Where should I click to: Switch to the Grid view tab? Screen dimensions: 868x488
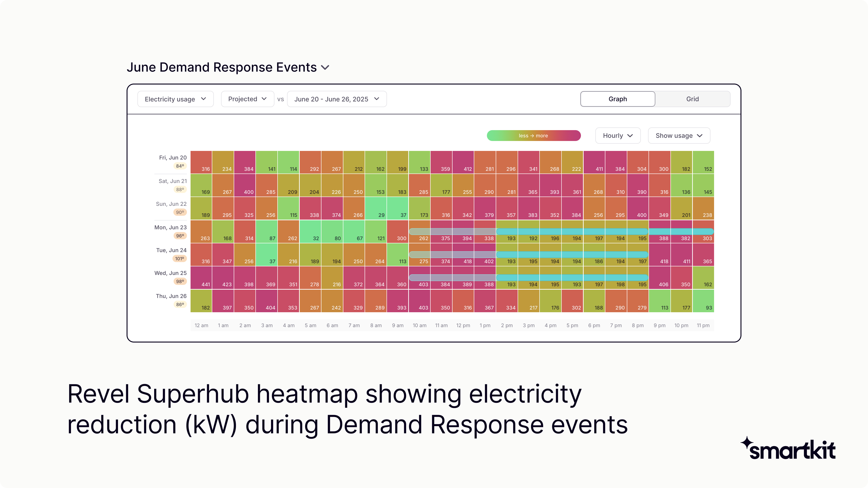[692, 99]
